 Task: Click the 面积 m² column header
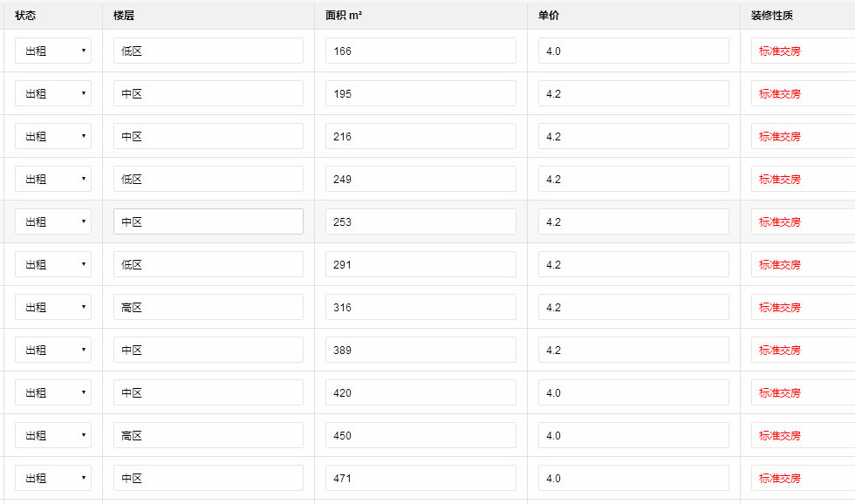click(344, 16)
